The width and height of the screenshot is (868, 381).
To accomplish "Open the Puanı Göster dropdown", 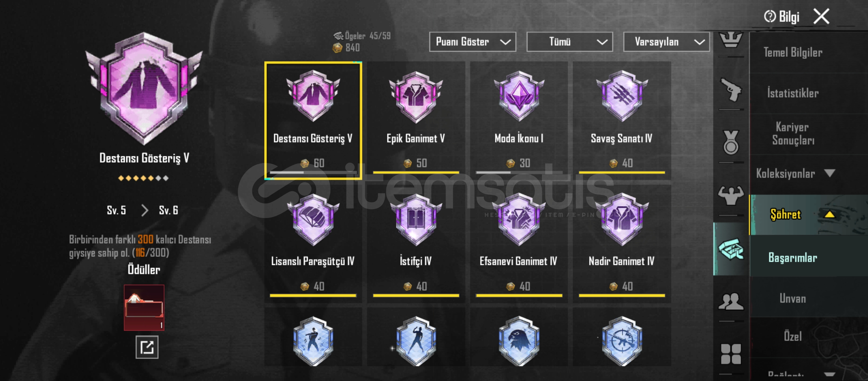I will pyautogui.click(x=472, y=42).
